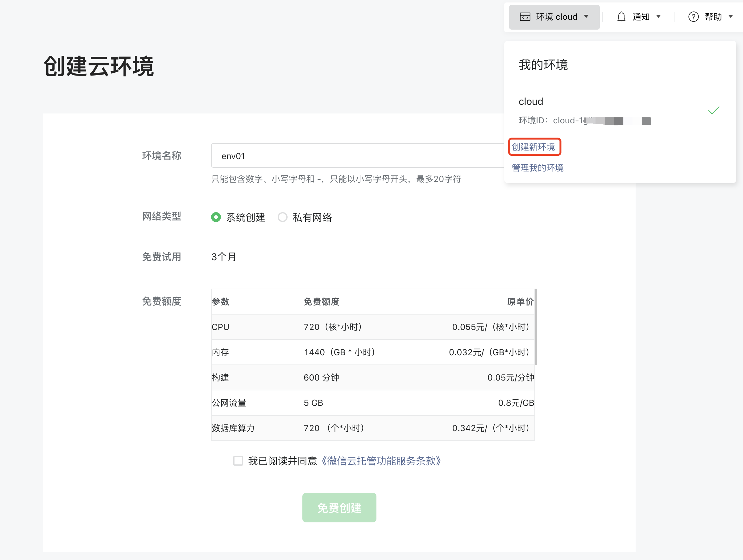This screenshot has width=743, height=560.
Task: Select the 系统创建 radio option
Action: click(216, 217)
